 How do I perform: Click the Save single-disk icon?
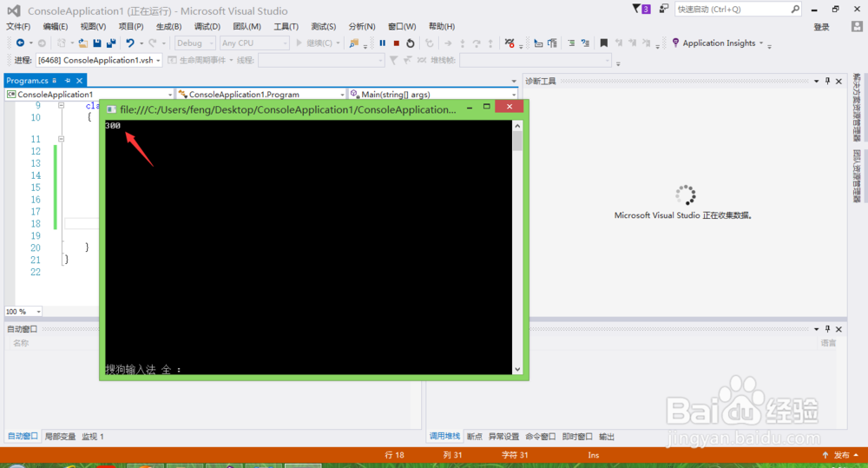point(97,43)
